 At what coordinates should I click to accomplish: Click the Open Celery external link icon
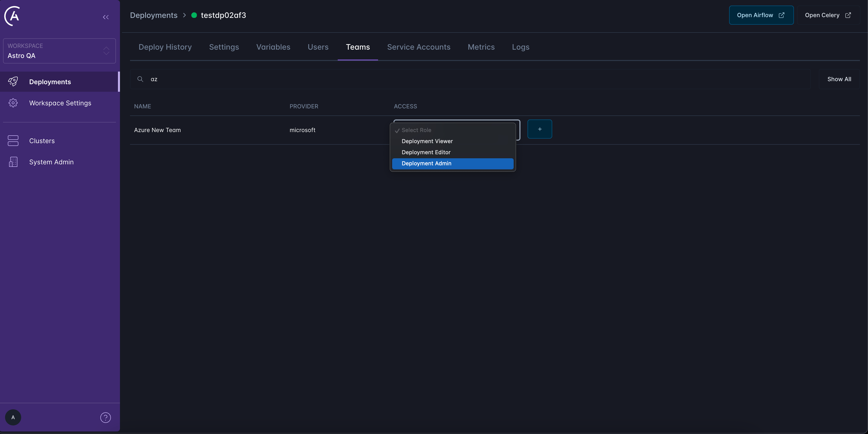tap(848, 15)
